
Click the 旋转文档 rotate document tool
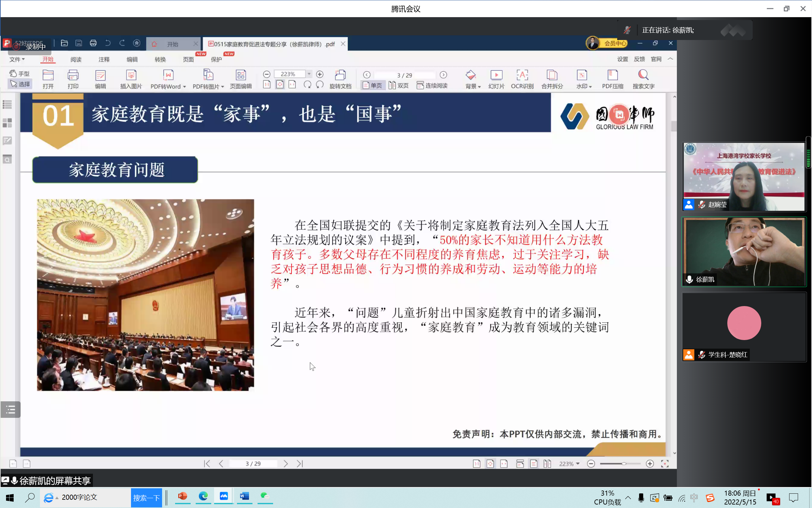coord(340,79)
